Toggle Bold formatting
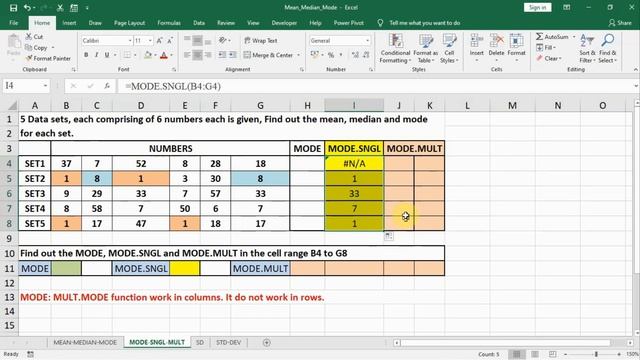This screenshot has width=640, height=360. click(86, 55)
